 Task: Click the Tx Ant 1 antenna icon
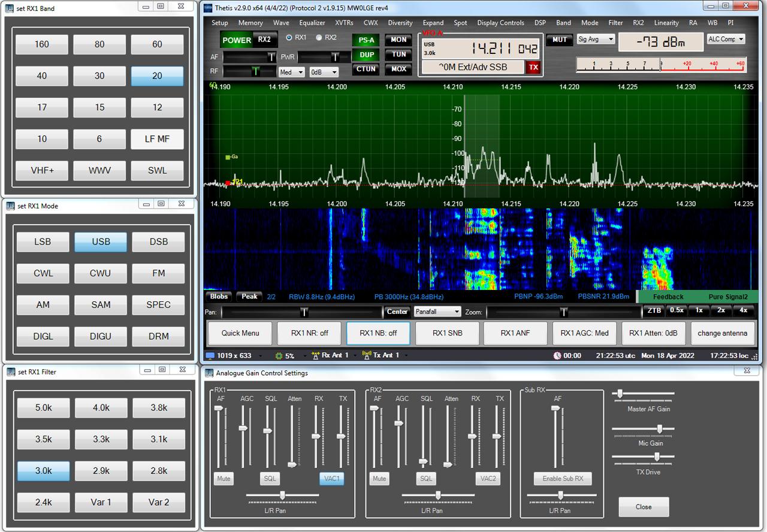click(x=367, y=355)
